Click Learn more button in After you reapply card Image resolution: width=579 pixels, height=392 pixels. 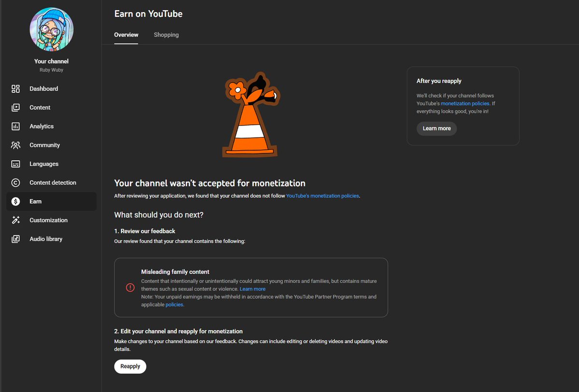[x=437, y=128]
